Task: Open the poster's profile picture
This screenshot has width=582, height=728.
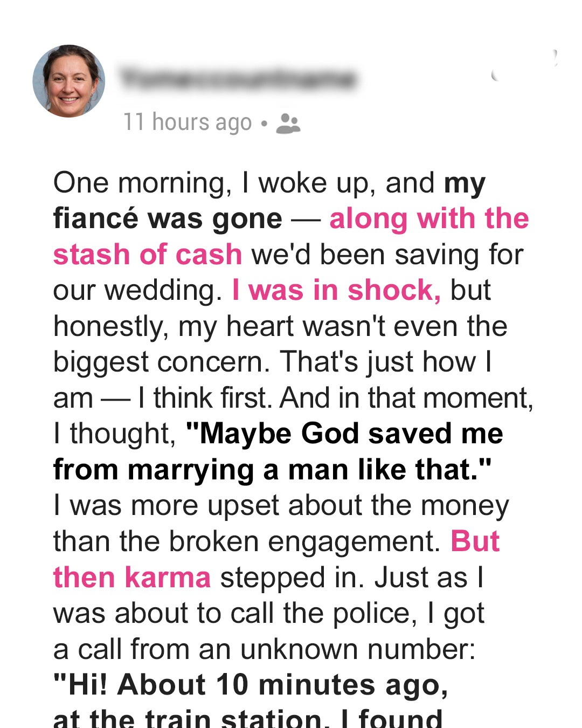Action: pos(68,81)
